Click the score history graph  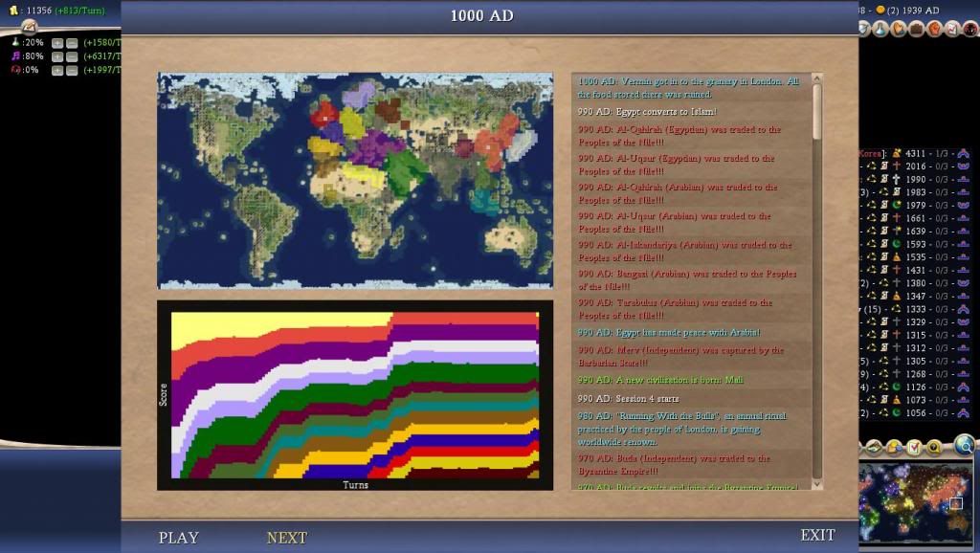pyautogui.click(x=355, y=395)
